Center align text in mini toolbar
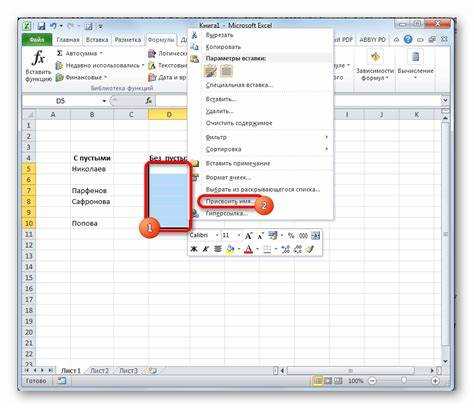 [218, 249]
